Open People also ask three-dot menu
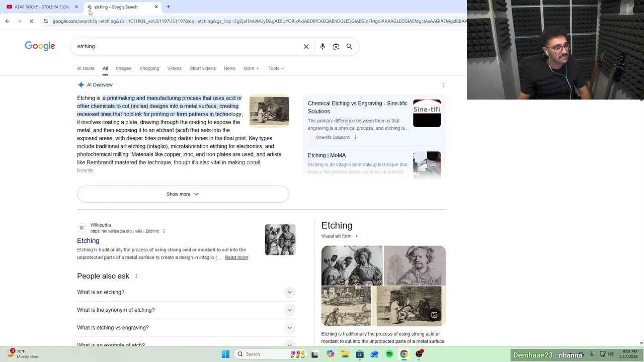This screenshot has height=362, width=644. (136, 276)
